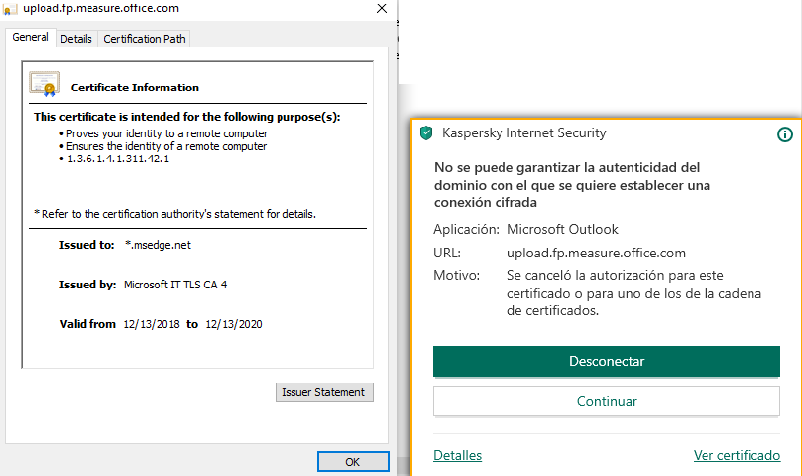
Task: Close the certificate dialog window
Action: click(382, 8)
